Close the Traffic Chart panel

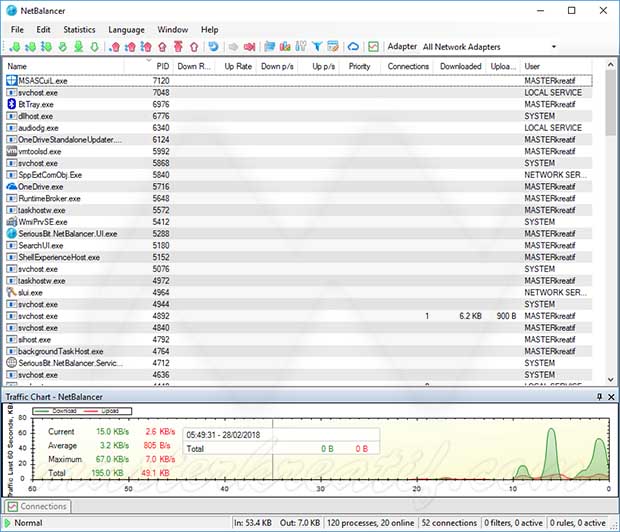[x=610, y=397]
